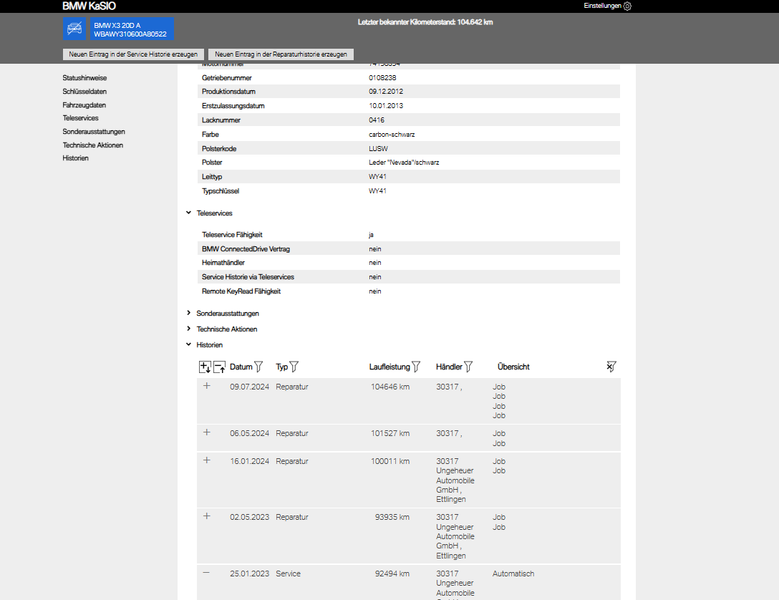Click the date 16.01.2024
Screen dimensions: 779x600
249,461
